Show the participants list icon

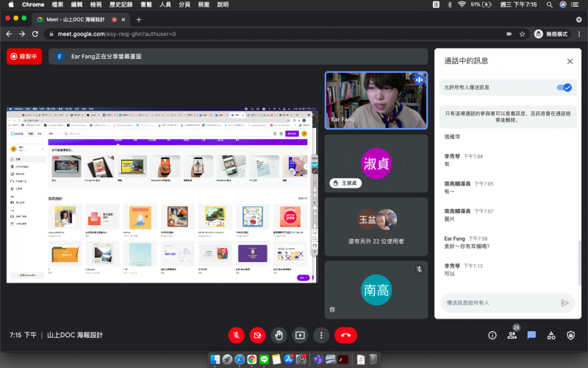[x=512, y=336]
